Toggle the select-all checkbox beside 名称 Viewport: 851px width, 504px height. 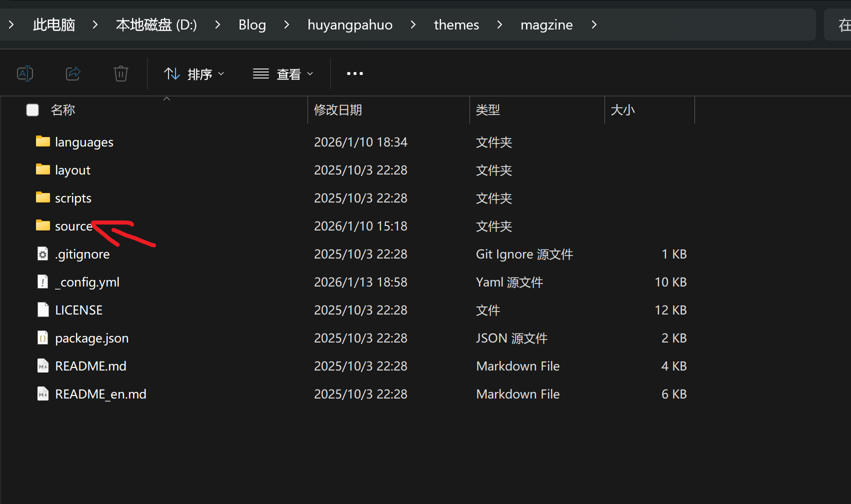coord(32,110)
